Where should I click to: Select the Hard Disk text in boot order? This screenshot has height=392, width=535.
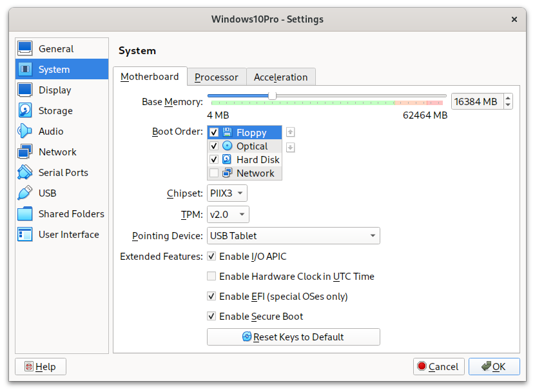tap(258, 160)
